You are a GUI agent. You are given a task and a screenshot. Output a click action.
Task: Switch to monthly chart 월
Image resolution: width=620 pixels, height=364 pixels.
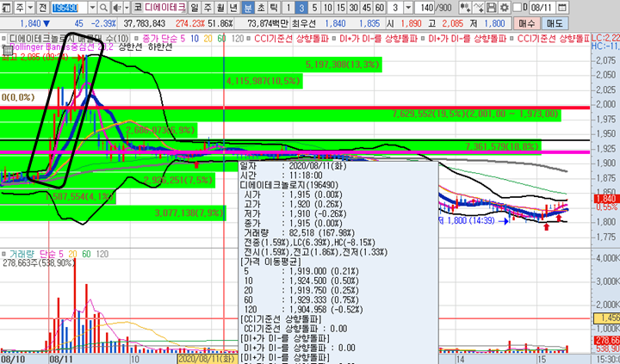point(220,7)
